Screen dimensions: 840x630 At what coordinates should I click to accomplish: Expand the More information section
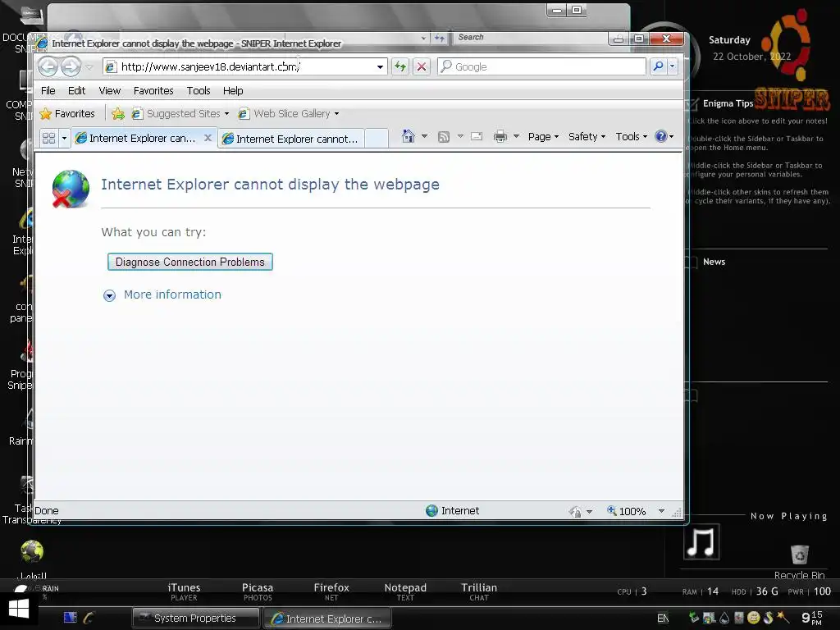(109, 295)
